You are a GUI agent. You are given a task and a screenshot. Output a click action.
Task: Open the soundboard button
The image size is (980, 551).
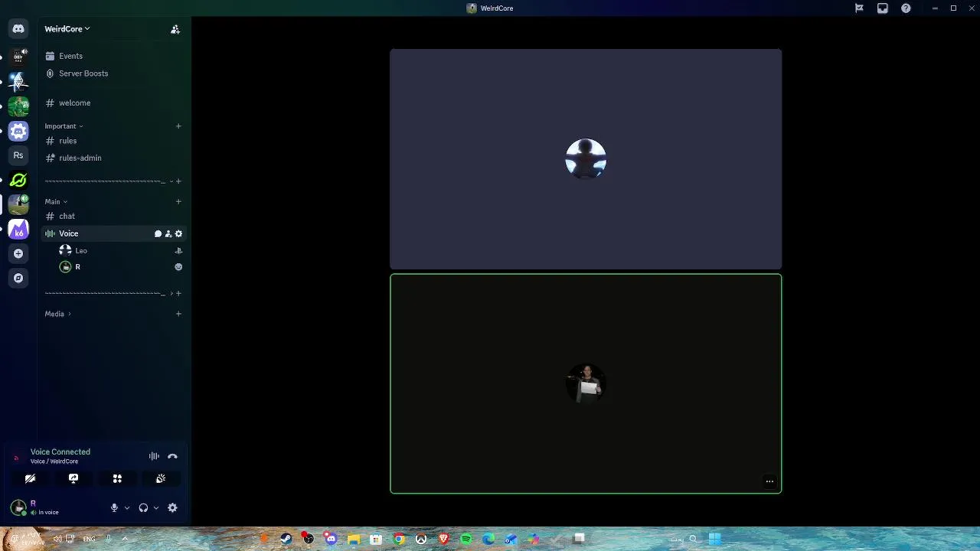[x=161, y=478]
